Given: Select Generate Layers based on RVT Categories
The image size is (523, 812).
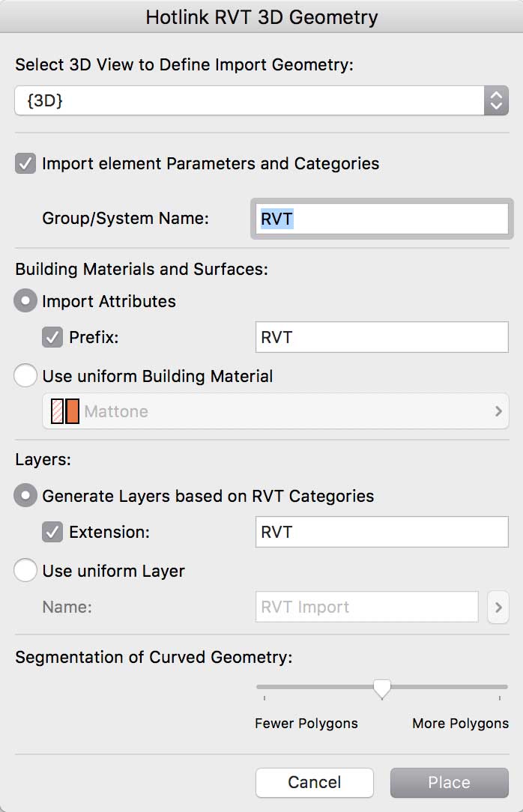Looking at the screenshot, I should click(25, 496).
